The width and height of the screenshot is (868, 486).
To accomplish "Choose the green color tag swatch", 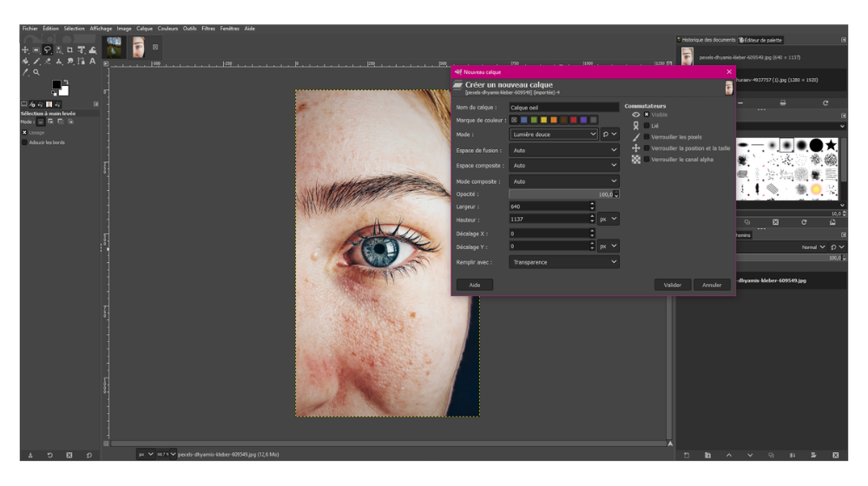I will click(534, 121).
